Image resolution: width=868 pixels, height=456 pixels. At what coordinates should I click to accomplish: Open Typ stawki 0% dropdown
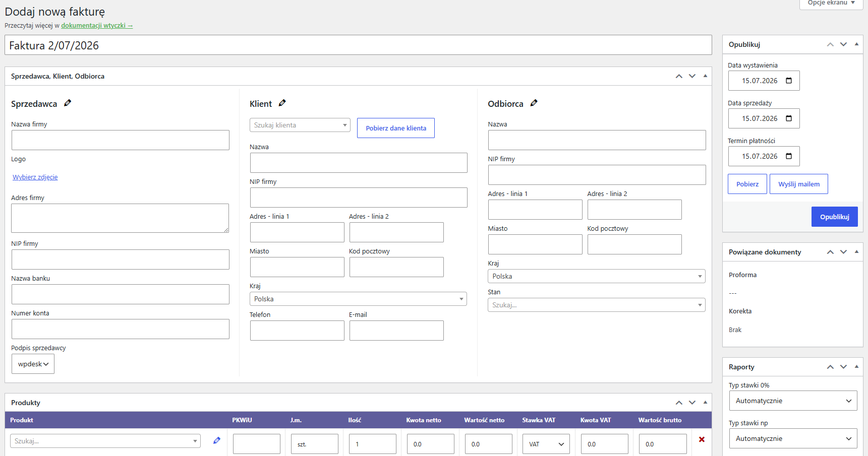[x=793, y=401]
